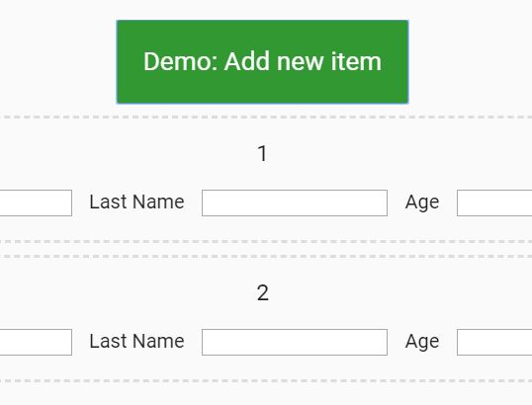Click the green Demo: Add new item button
Viewport: 532px width, 405px height.
[x=262, y=61]
